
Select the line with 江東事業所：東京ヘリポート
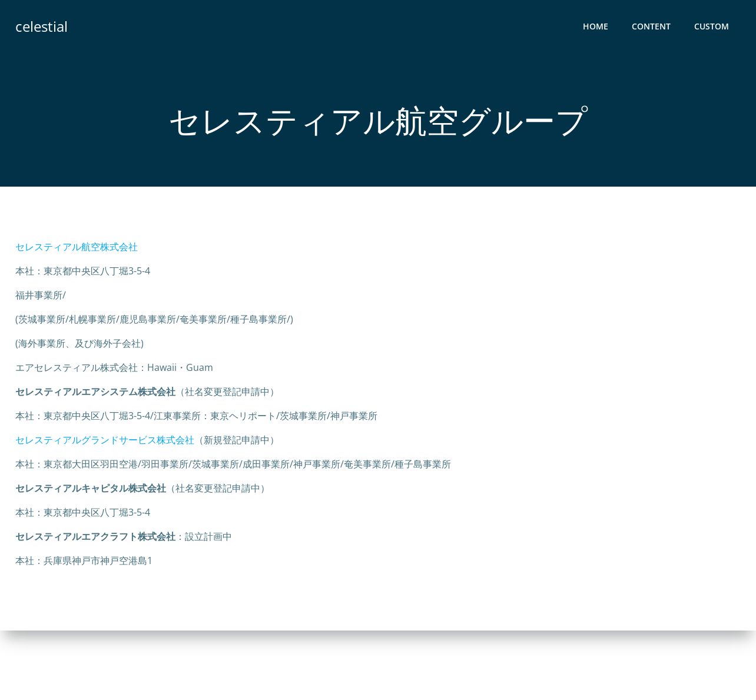[196, 416]
